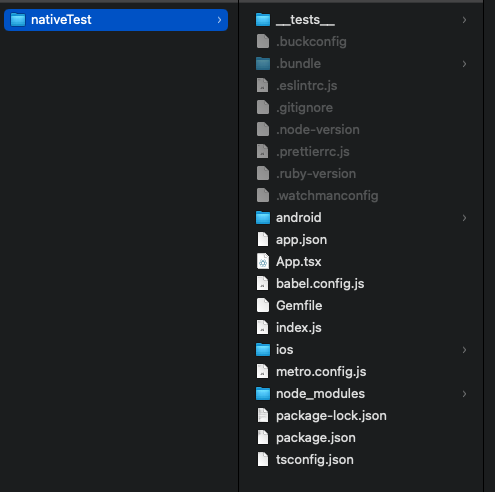Select the package-lock.json file name

point(331,416)
